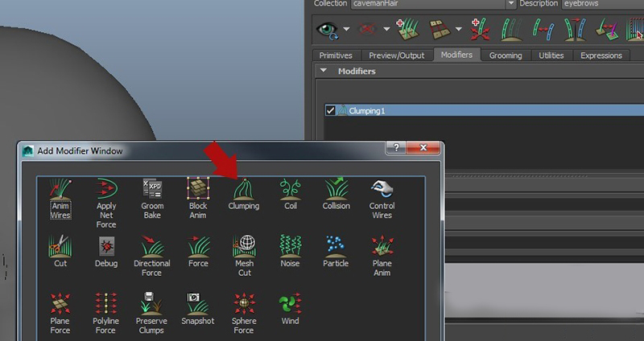Open the Preview/Output tab
Screen dimensions: 644x341
pyautogui.click(x=396, y=55)
